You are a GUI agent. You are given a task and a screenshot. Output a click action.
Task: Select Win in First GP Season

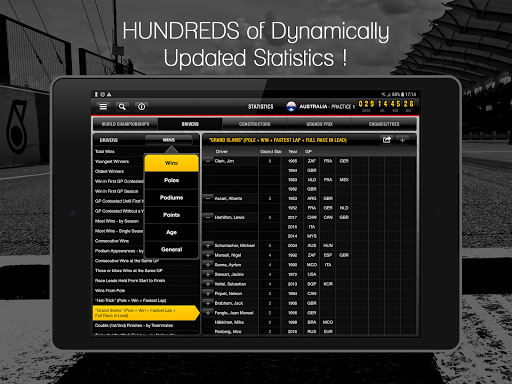point(119,191)
